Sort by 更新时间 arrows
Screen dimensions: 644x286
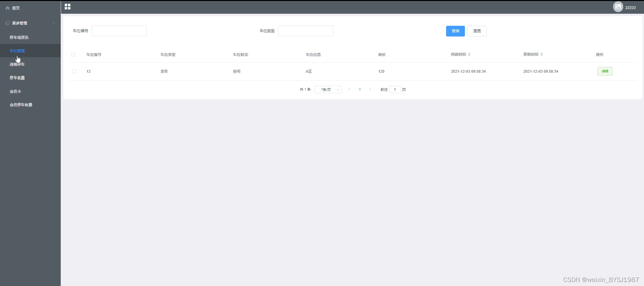[x=542, y=54]
